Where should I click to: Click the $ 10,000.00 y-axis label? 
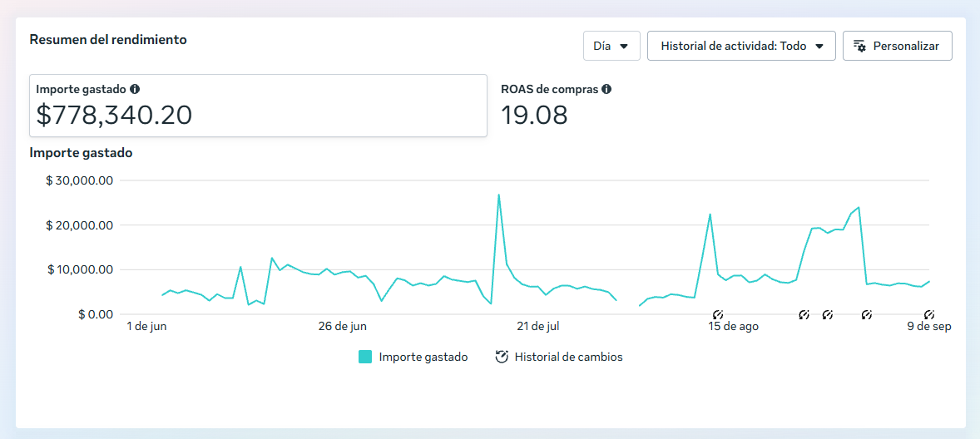[79, 269]
